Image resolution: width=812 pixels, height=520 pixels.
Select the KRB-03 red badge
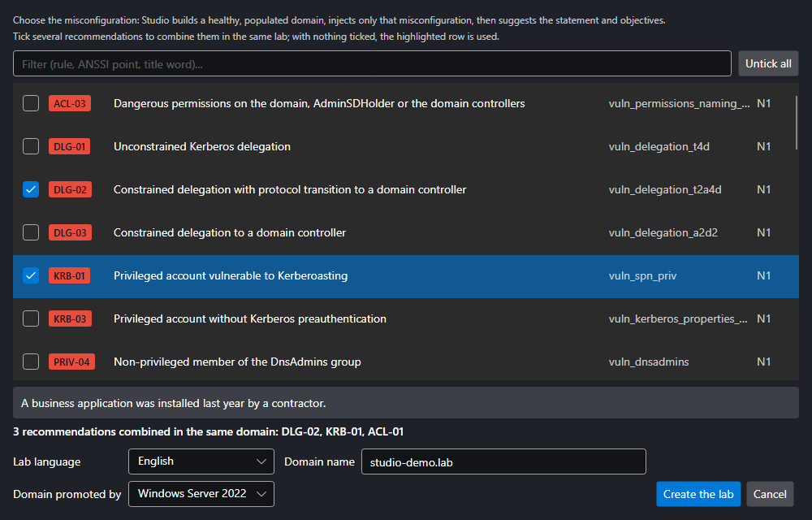(x=70, y=318)
